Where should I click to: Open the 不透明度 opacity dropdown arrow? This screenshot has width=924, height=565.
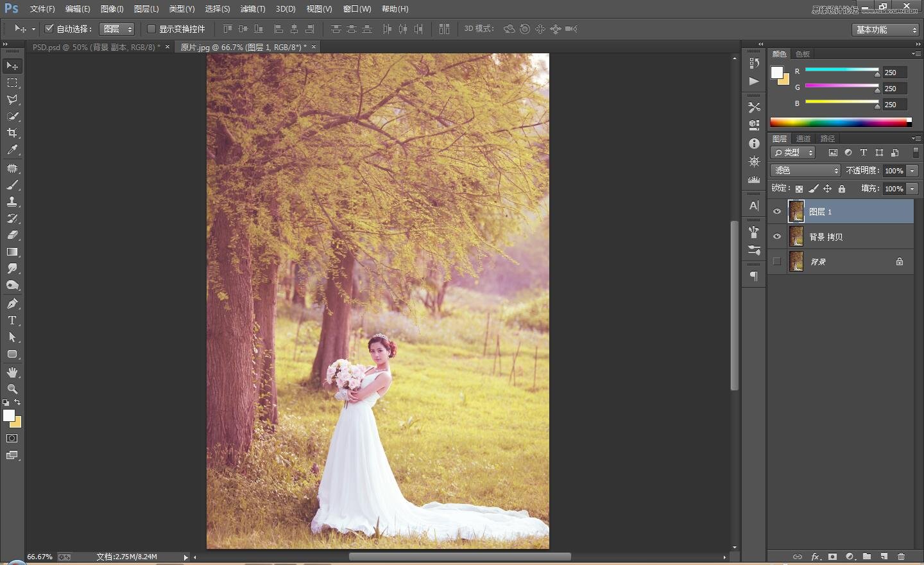point(912,171)
